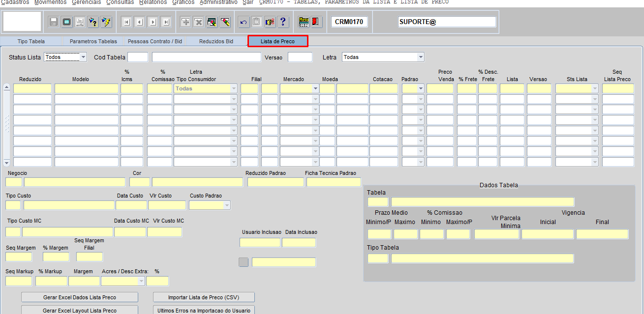644x314 pixels.
Task: Open the Letra Todas dropdown
Action: coord(421,57)
